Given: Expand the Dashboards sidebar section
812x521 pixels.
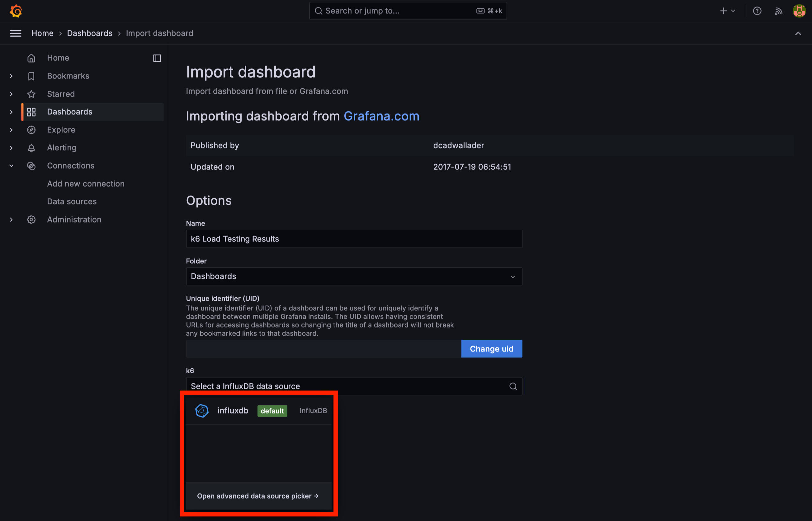Looking at the screenshot, I should (11, 112).
